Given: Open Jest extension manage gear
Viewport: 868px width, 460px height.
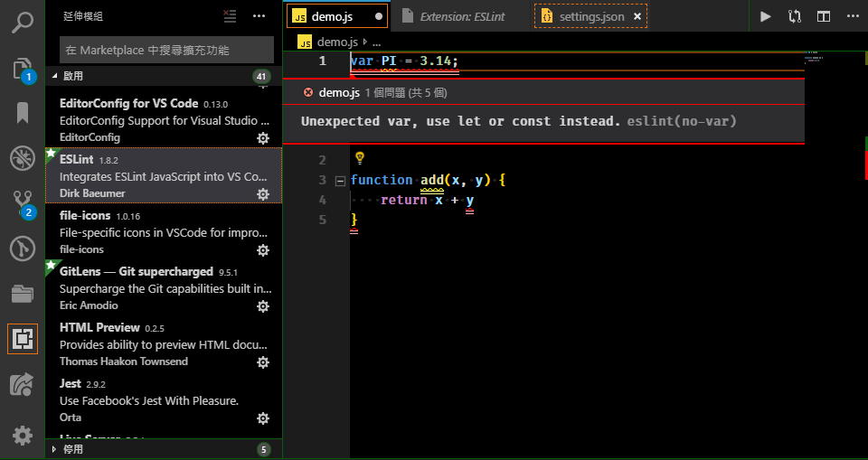Looking at the screenshot, I should (263, 418).
